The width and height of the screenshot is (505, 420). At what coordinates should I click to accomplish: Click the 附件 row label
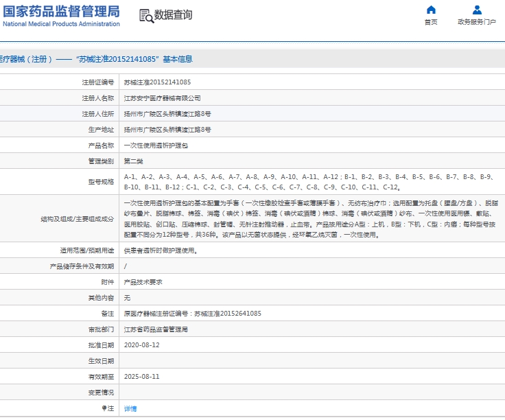pos(108,282)
